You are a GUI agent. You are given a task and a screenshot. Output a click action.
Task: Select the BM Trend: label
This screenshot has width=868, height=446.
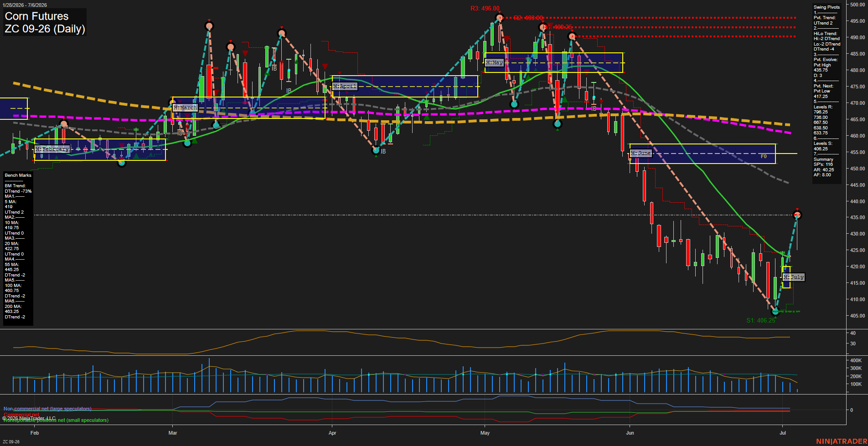click(x=15, y=186)
